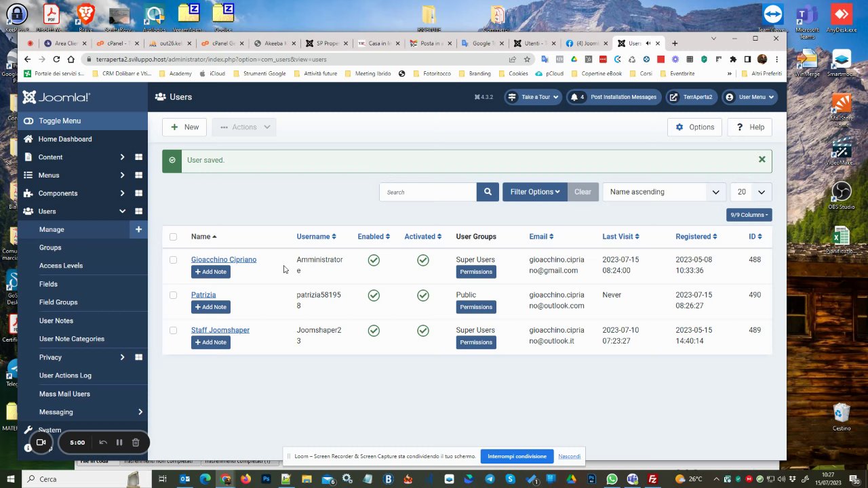The image size is (868, 488).
Task: Open Content dashboard grid icon
Action: (138, 157)
